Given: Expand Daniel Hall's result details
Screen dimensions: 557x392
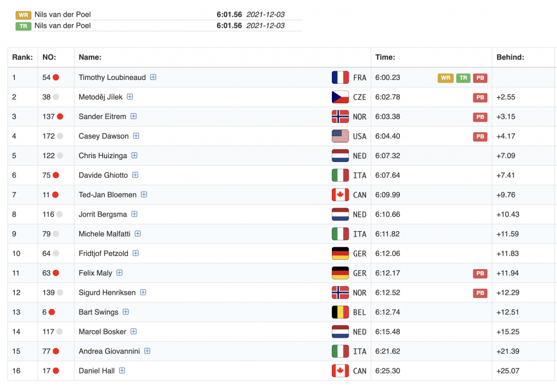Looking at the screenshot, I should pos(122,371).
